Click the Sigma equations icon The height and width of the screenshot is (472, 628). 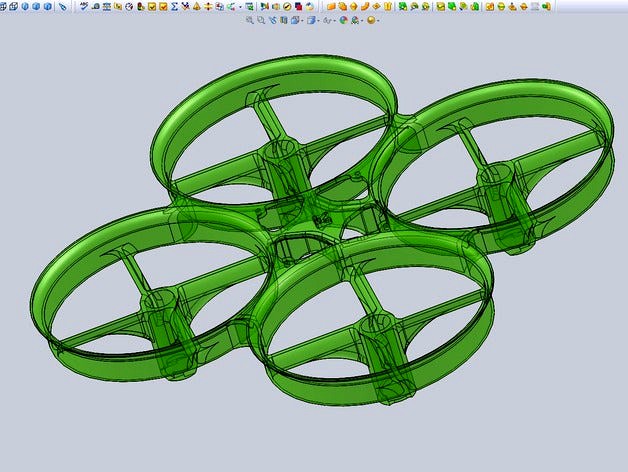(x=175, y=6)
